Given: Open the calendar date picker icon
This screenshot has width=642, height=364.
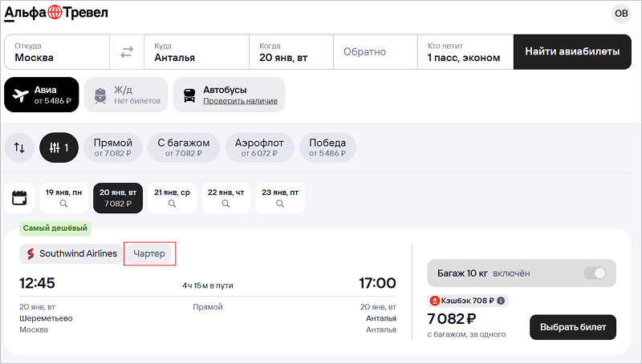Looking at the screenshot, I should 19,198.
